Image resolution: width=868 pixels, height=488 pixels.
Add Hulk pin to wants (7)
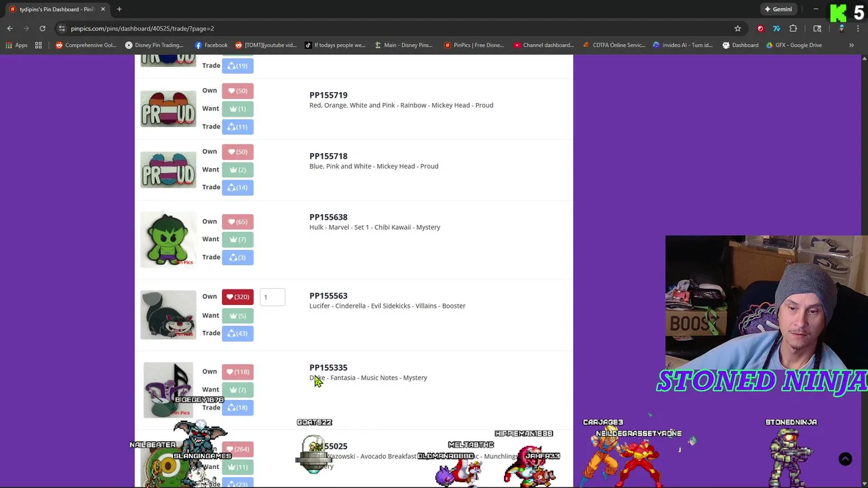(237, 239)
